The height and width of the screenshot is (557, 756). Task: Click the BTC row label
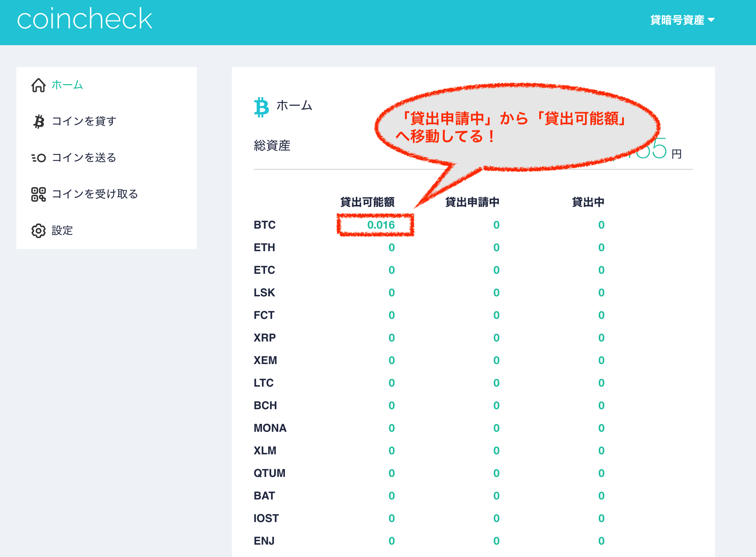pyautogui.click(x=264, y=225)
